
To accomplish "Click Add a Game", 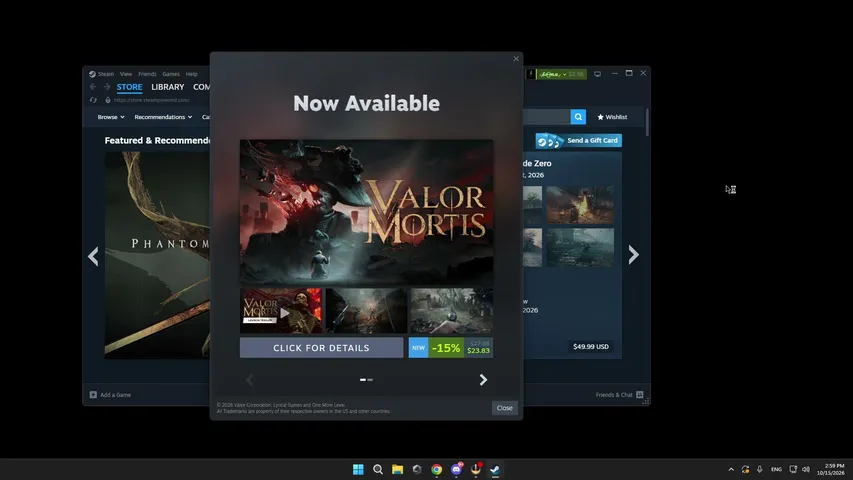I will [110, 395].
